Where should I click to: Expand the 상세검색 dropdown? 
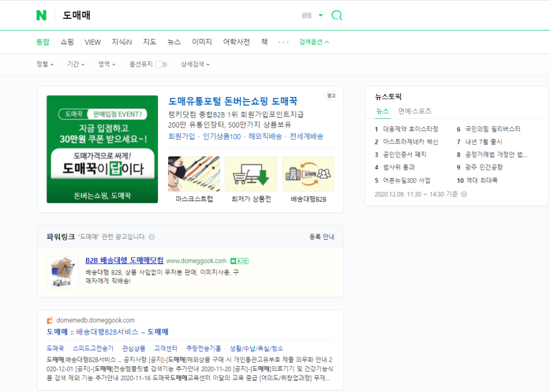195,64
